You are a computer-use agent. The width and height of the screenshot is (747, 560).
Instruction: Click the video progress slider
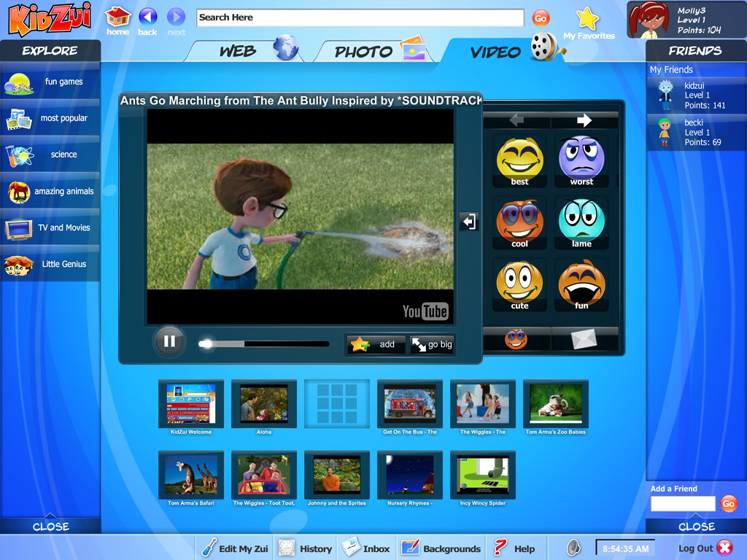pos(264,343)
